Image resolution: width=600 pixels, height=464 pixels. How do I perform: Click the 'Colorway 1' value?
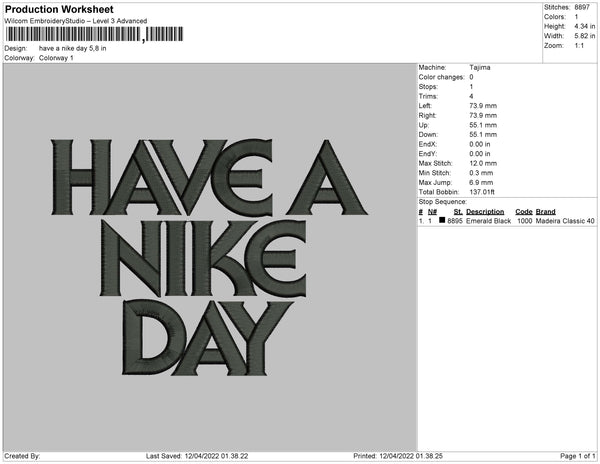[x=56, y=58]
